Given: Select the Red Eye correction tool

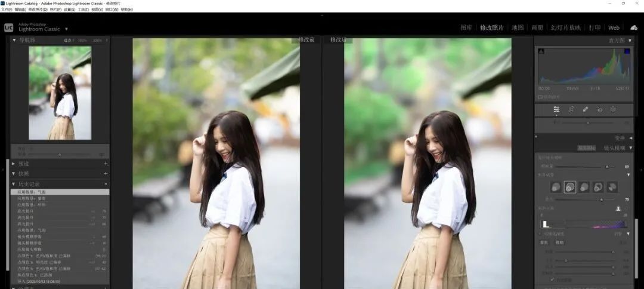Looking at the screenshot, I should pyautogui.click(x=600, y=109).
